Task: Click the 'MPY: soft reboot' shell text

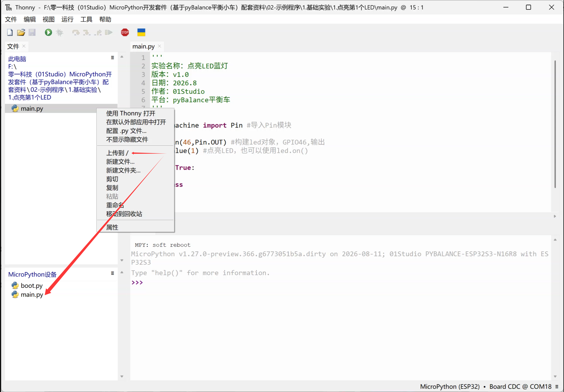Action: coord(163,245)
